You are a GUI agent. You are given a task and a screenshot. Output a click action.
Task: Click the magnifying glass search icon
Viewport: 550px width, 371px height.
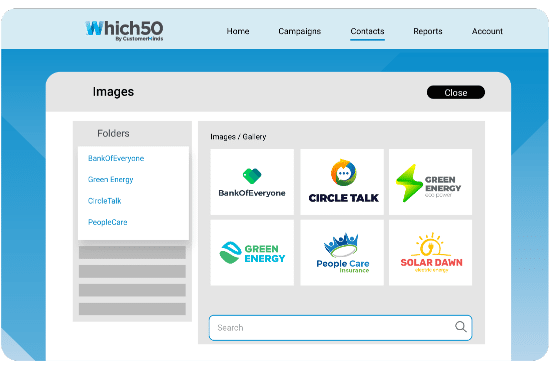461,327
